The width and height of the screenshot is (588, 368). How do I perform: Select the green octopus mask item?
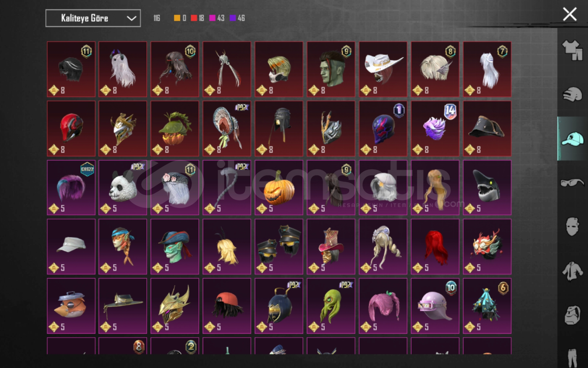[x=331, y=306]
